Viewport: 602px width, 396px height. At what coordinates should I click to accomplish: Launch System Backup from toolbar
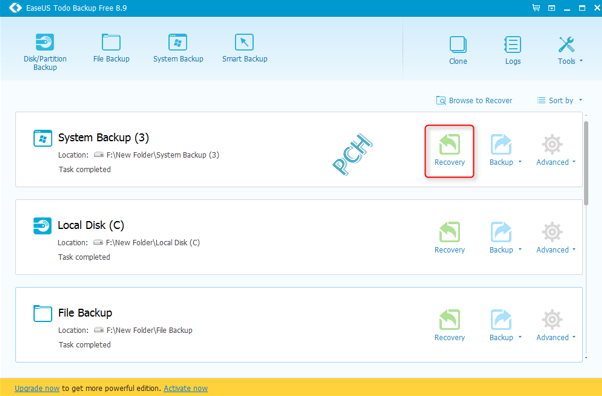click(178, 48)
